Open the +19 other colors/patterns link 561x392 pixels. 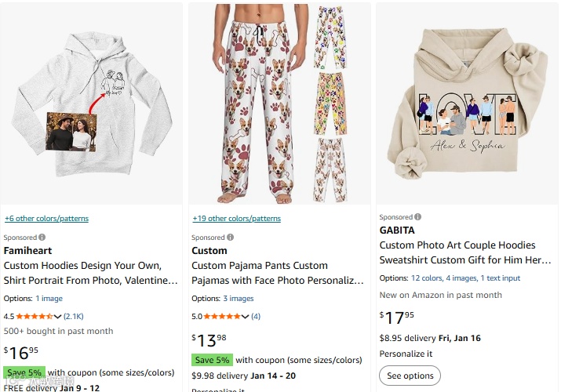236,219
